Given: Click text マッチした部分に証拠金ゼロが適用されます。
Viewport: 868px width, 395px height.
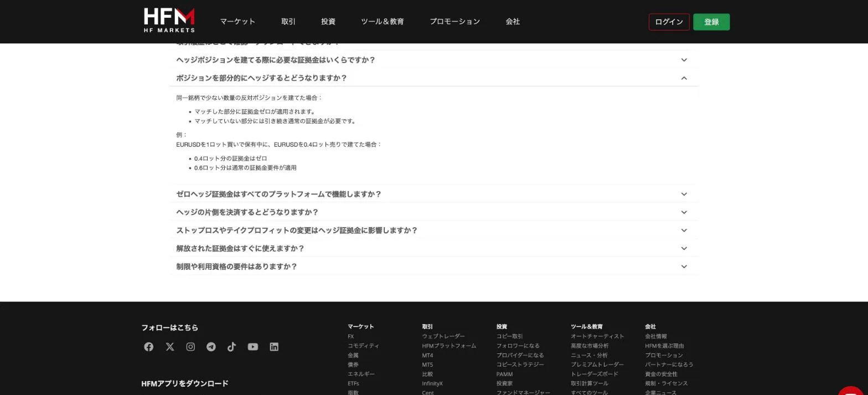Looking at the screenshot, I should 255,111.
